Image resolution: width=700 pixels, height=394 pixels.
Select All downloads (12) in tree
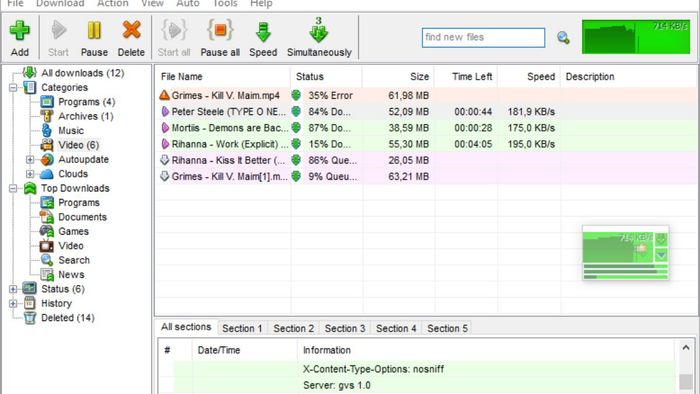83,73
